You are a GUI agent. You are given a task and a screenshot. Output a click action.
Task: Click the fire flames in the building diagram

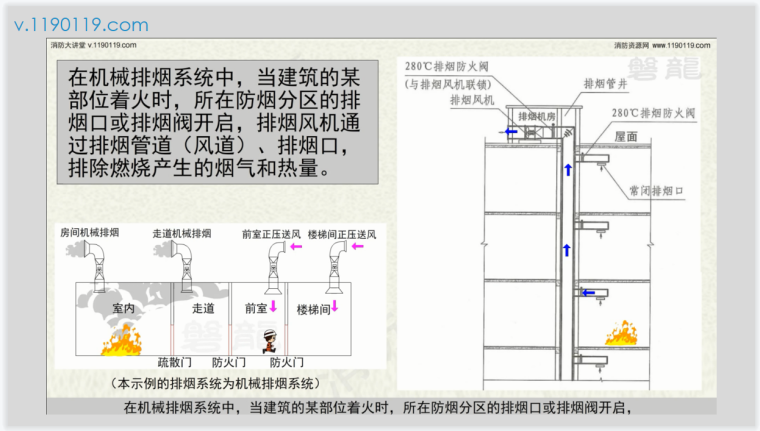pyautogui.click(x=622, y=335)
